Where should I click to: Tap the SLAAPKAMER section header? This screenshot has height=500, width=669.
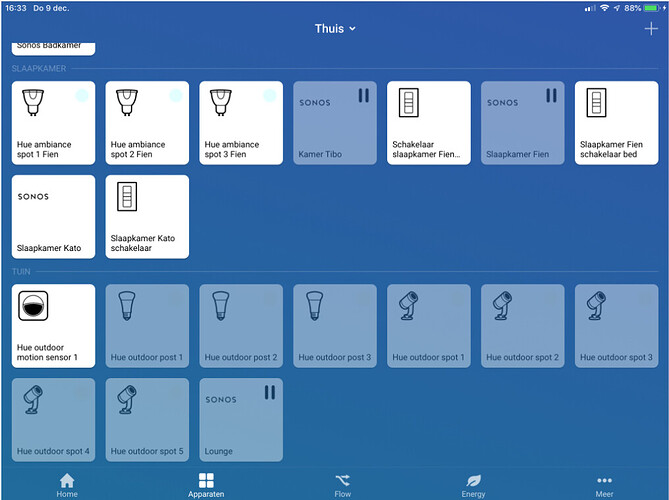[x=39, y=69]
